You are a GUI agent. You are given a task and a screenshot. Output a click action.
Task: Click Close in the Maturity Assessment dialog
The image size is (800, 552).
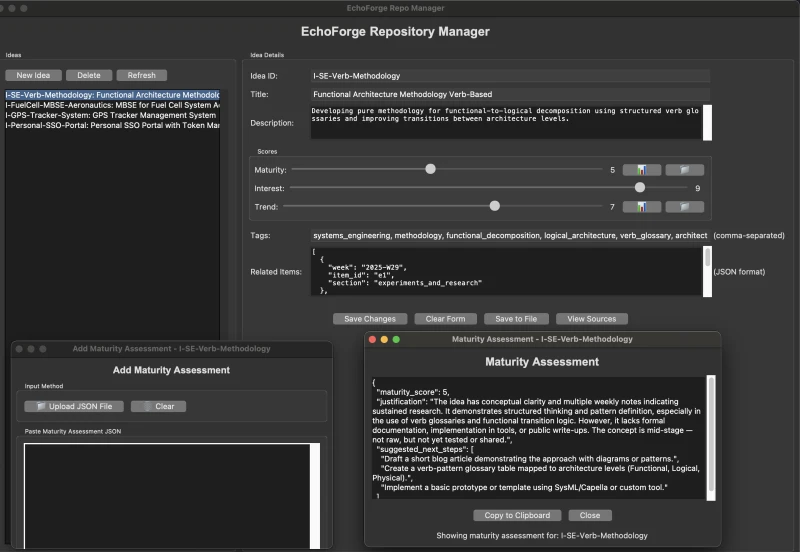[590, 515]
